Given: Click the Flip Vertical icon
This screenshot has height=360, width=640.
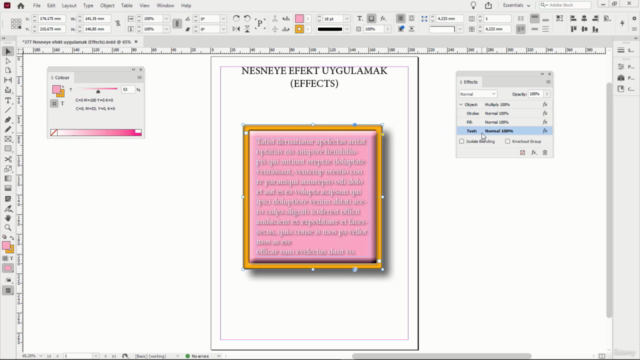Looking at the screenshot, I should click(247, 29).
